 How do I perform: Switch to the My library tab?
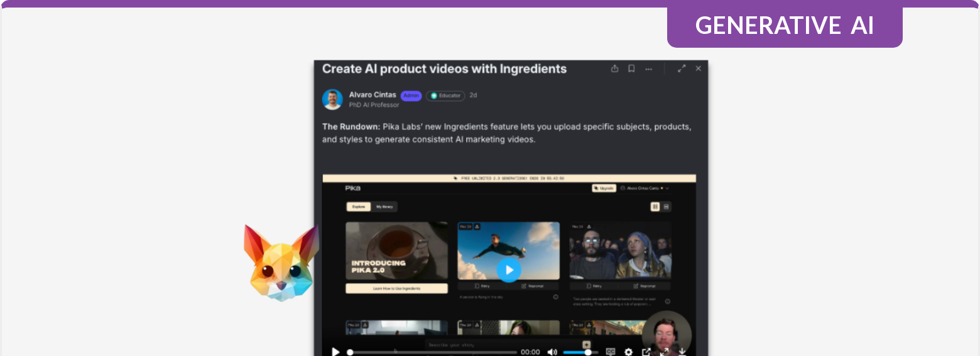click(x=384, y=207)
